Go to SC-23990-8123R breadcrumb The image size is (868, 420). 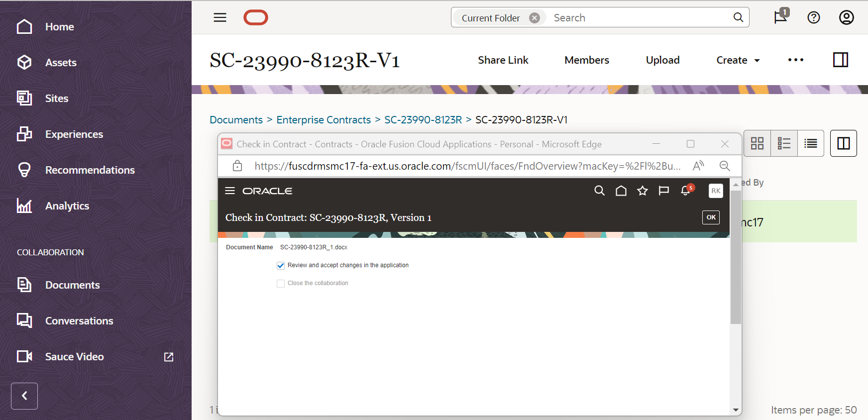point(423,120)
